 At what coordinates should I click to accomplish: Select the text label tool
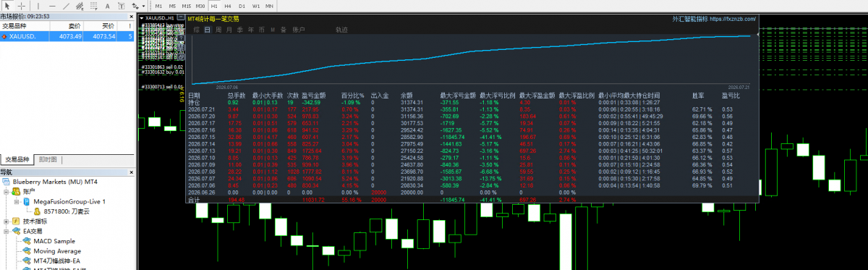coord(121,6)
